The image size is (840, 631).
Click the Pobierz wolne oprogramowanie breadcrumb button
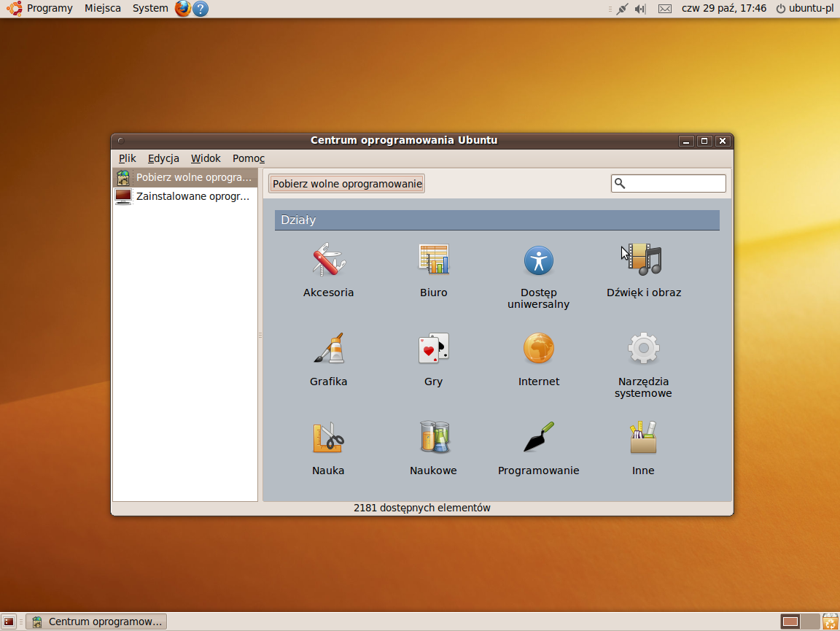pyautogui.click(x=347, y=183)
